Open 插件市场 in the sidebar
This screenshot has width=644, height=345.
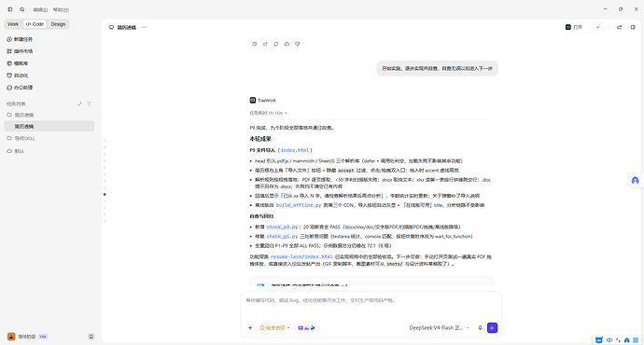20,51
